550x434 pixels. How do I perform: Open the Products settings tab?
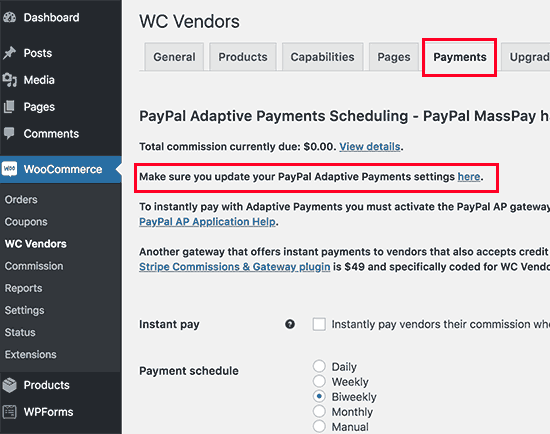coord(243,57)
